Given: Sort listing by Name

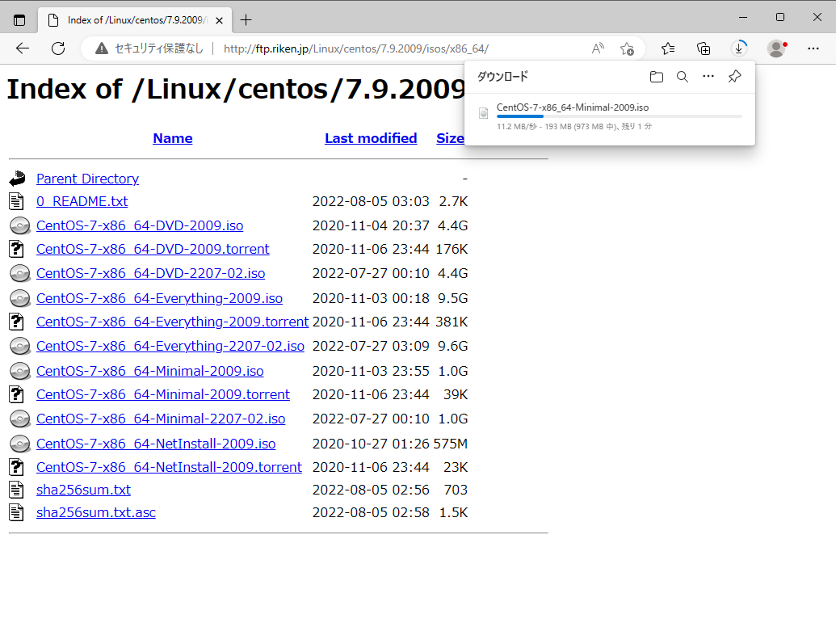Looking at the screenshot, I should (x=173, y=138).
